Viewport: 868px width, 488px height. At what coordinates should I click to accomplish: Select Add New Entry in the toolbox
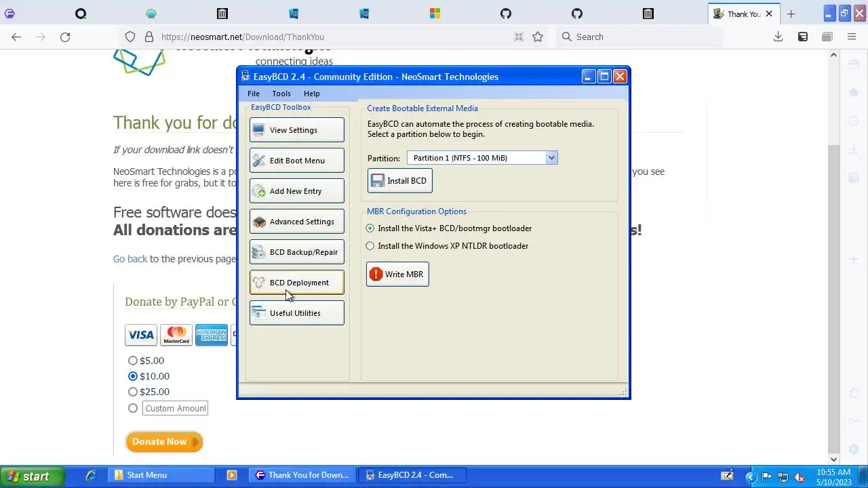pyautogui.click(x=297, y=191)
